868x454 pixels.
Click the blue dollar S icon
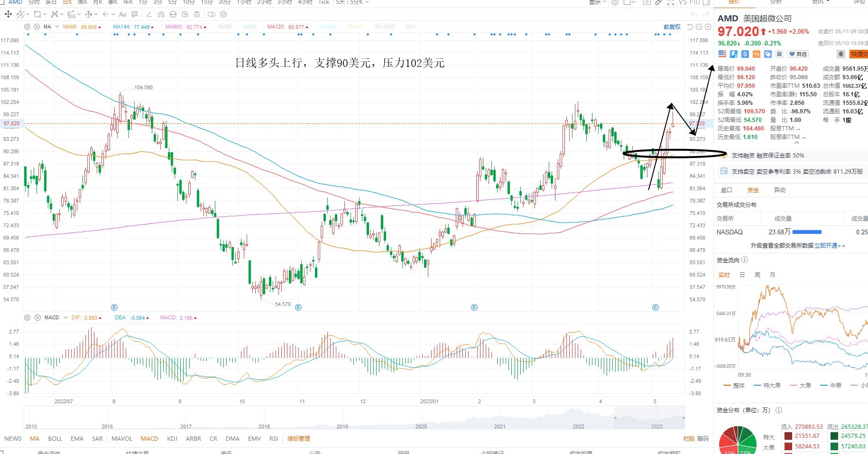click(x=745, y=54)
